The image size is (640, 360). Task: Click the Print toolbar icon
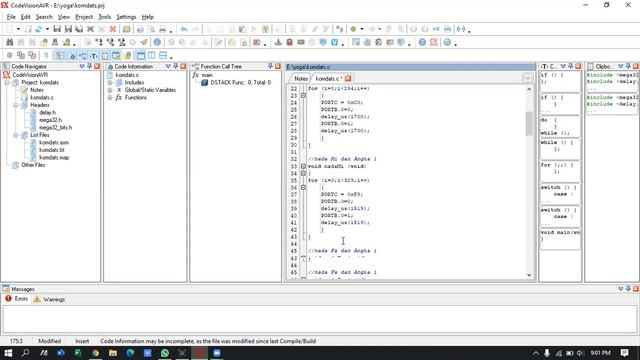[x=162, y=29]
